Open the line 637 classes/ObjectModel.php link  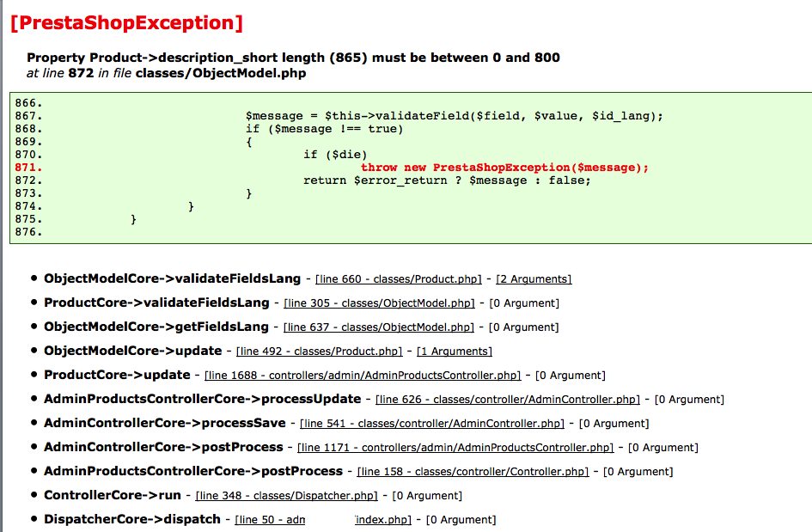click(379, 327)
